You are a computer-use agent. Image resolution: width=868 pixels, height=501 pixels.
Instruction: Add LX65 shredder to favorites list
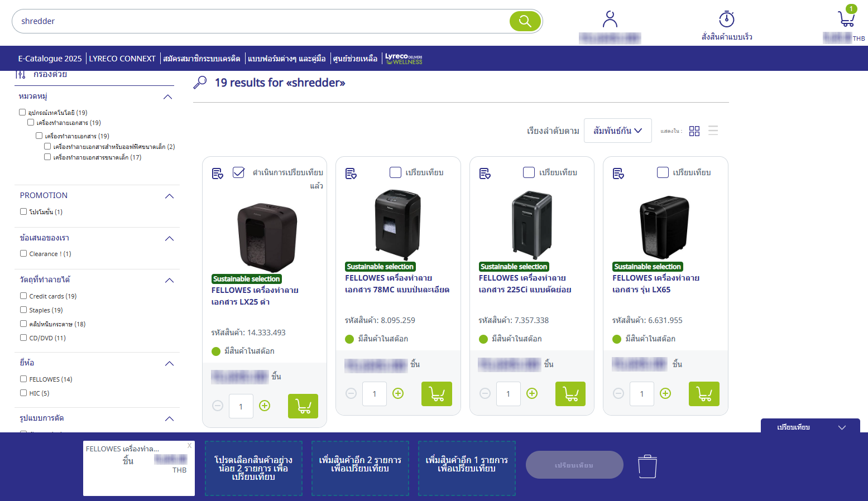tap(618, 174)
